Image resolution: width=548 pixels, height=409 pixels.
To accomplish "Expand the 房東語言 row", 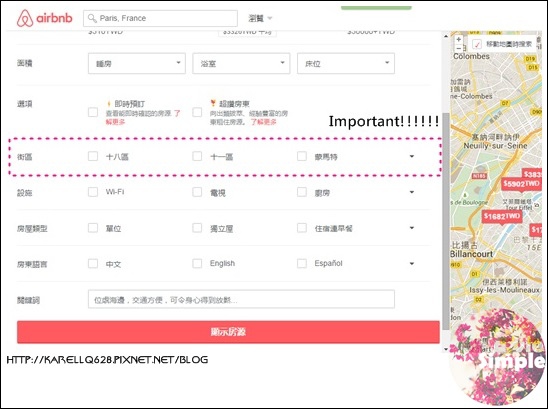I will click(412, 264).
